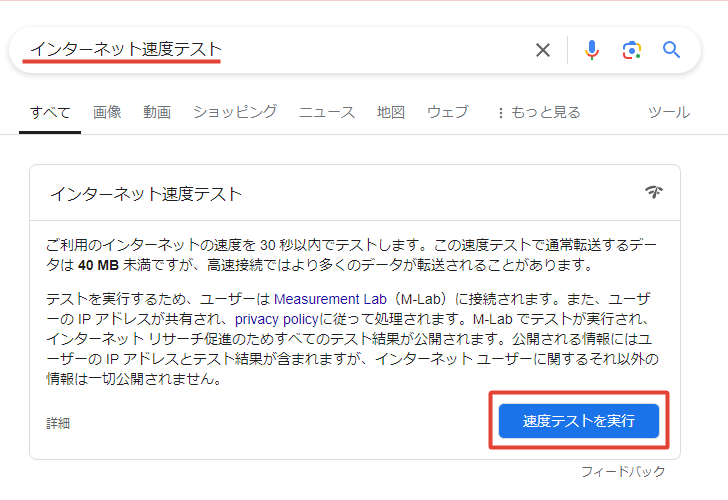Switch to the ウェブ tab

(448, 112)
